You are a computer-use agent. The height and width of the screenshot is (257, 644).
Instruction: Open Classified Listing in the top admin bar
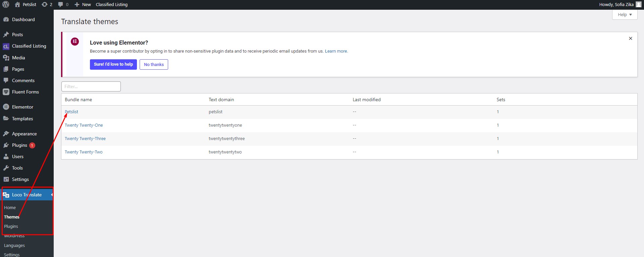coord(112,5)
